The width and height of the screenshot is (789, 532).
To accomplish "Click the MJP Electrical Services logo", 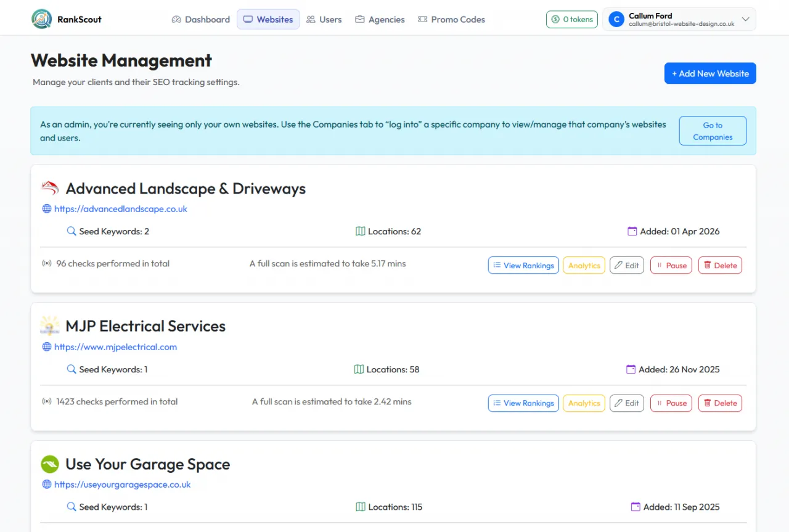I will coord(50,325).
